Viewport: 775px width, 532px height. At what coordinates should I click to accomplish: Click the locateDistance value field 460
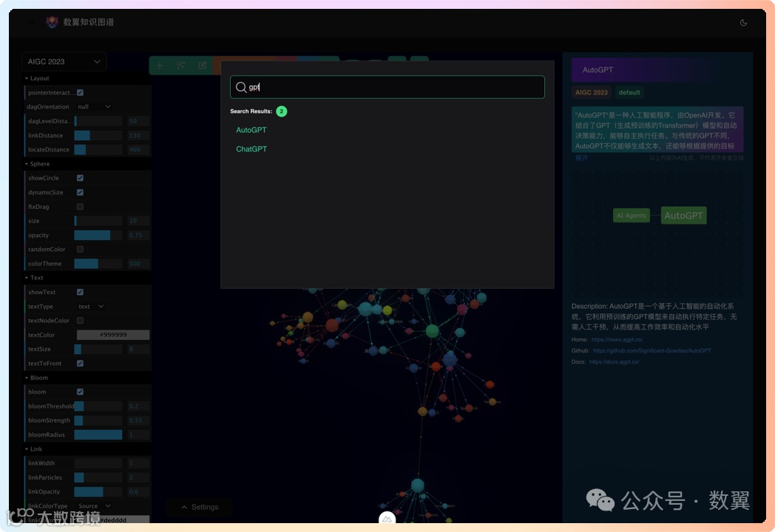138,150
